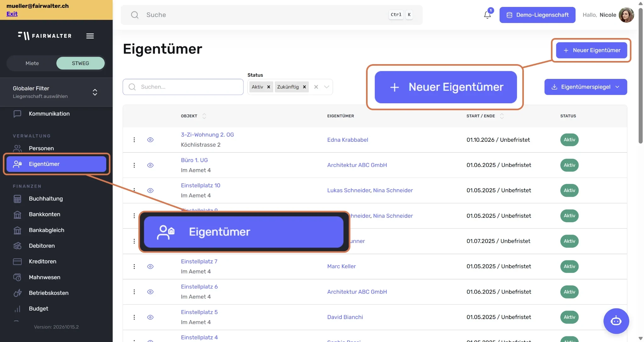View details eye icon for Edna Krabbabel row
This screenshot has height=342, width=644.
150,140
